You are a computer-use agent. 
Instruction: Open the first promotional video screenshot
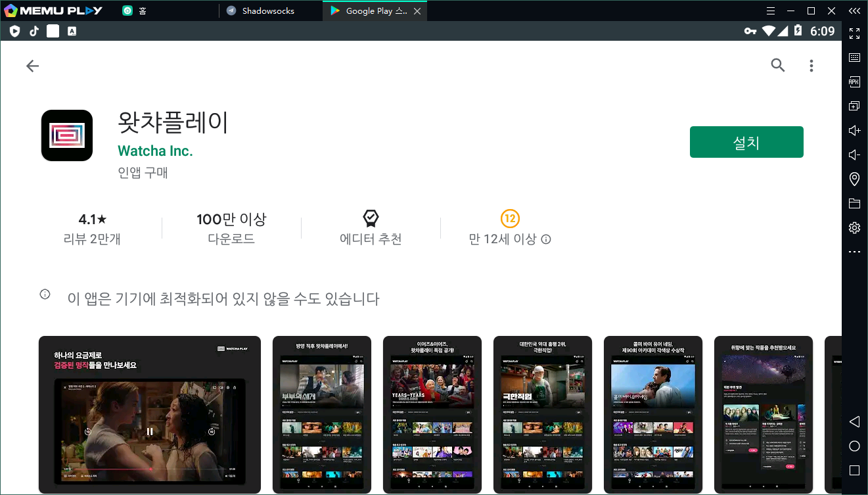[150, 414]
